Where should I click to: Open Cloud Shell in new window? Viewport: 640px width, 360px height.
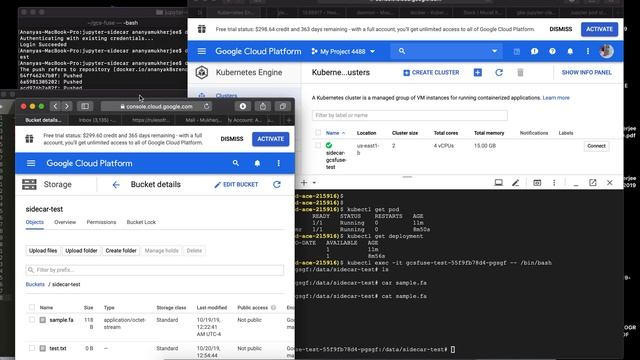point(593,183)
